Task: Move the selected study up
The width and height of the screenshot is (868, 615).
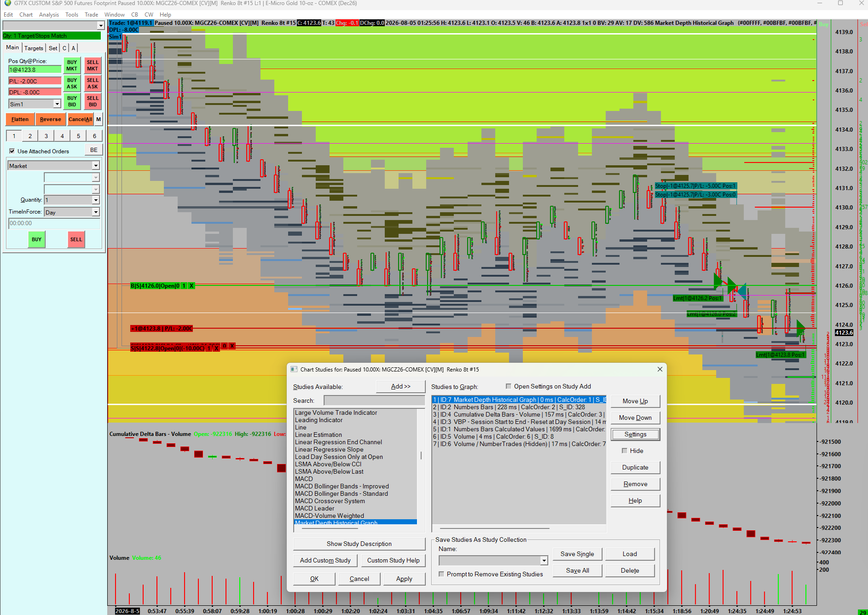Action: (635, 401)
